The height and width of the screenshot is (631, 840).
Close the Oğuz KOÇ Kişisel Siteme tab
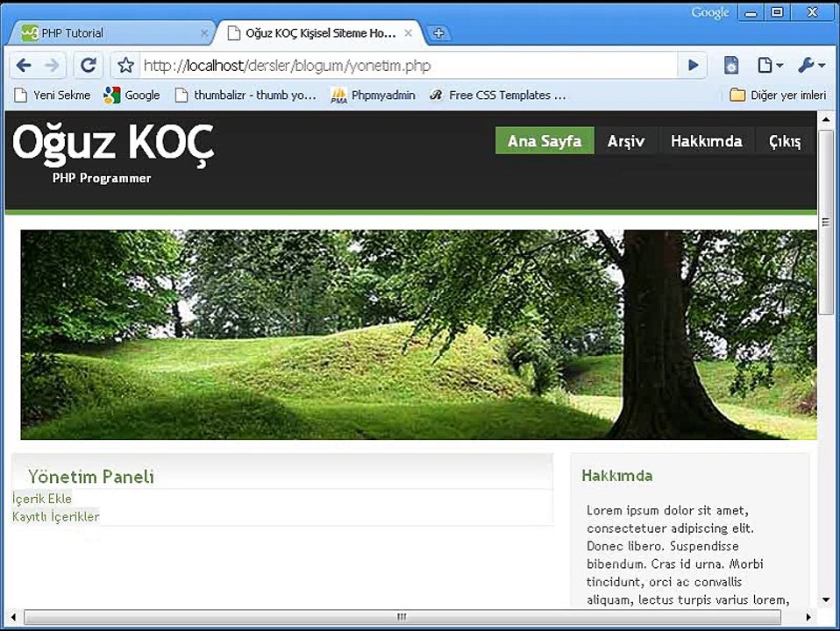click(x=409, y=33)
